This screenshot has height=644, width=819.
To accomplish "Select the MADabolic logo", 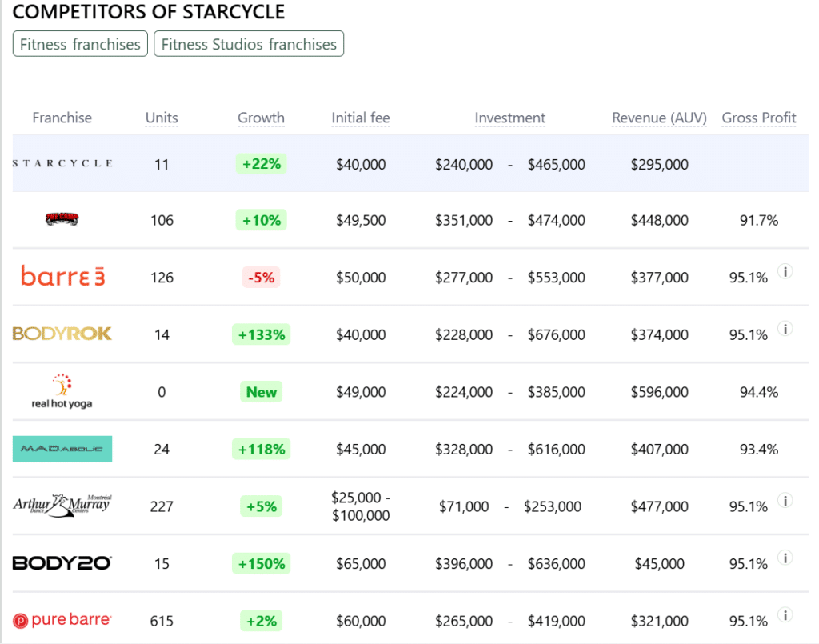I will (62, 449).
